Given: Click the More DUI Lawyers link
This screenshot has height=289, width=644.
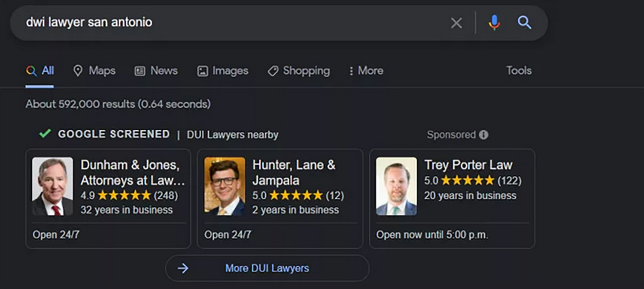Looking at the screenshot, I should tap(266, 268).
